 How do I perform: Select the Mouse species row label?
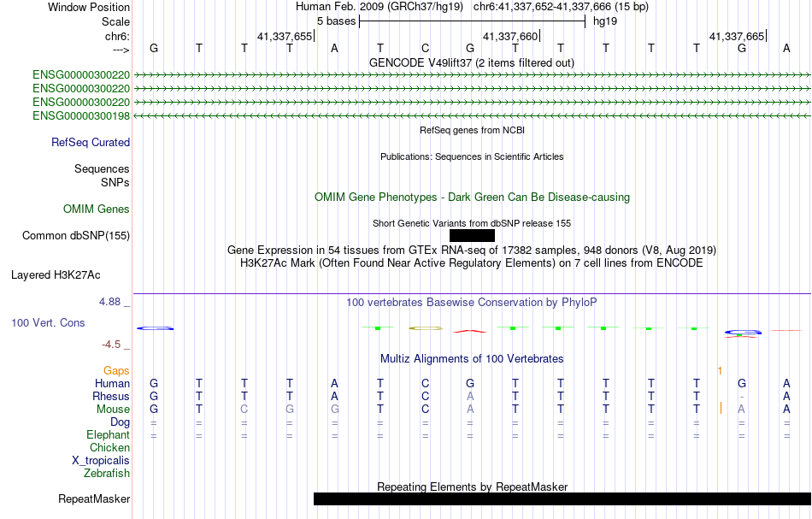114,410
